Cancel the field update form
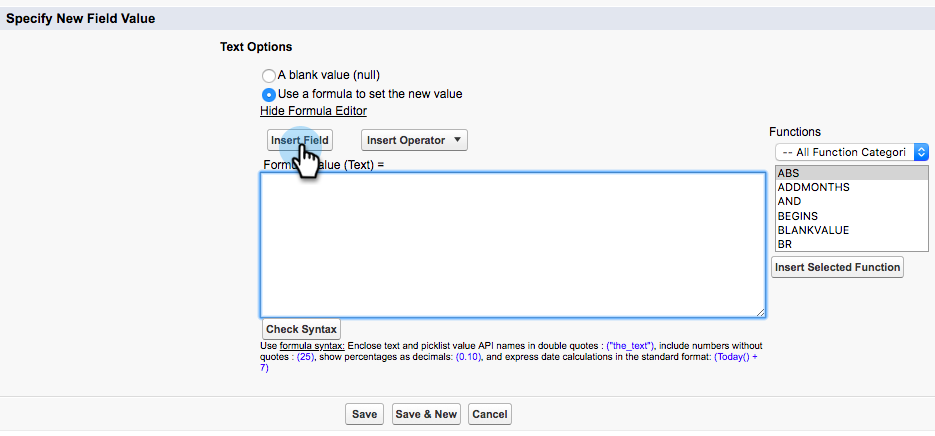Viewport: 935px width, 436px height. point(489,414)
